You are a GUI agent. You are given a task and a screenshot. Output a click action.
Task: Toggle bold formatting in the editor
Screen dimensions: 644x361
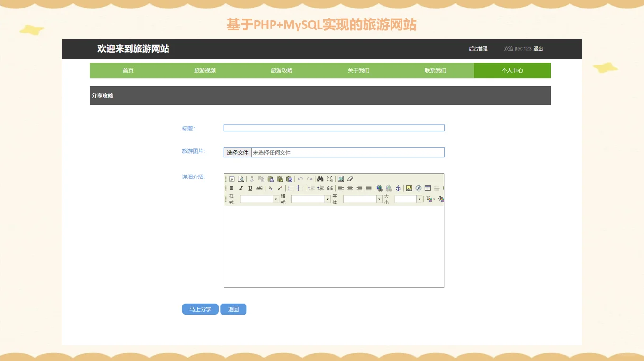[232, 188]
